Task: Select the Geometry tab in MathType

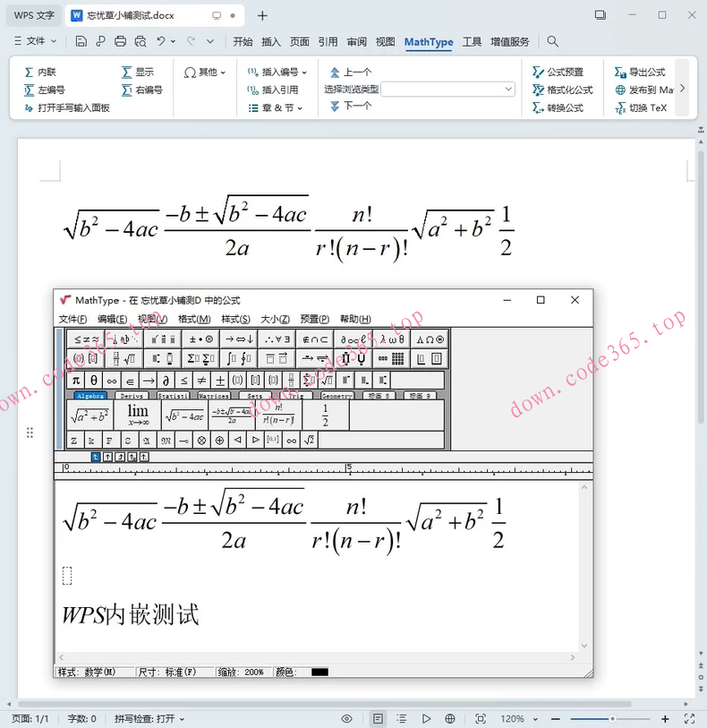Action: click(337, 396)
